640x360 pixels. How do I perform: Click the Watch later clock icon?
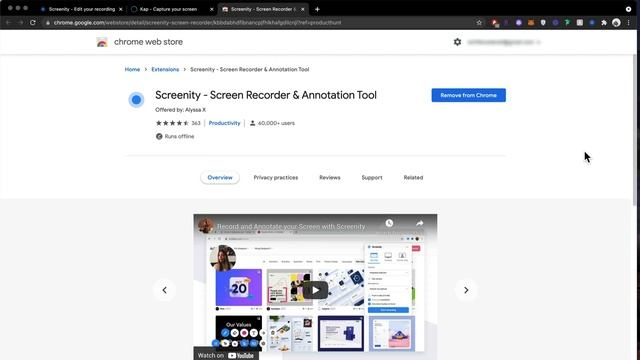point(389,223)
